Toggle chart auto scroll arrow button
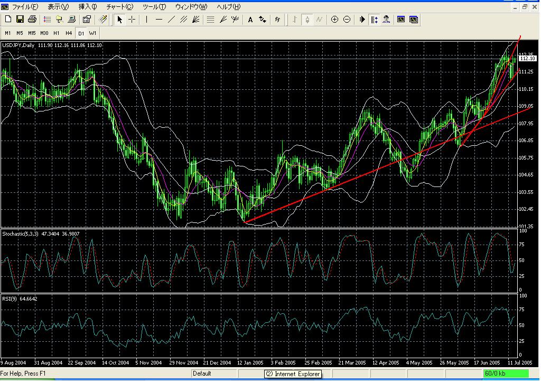 [x=362, y=20]
